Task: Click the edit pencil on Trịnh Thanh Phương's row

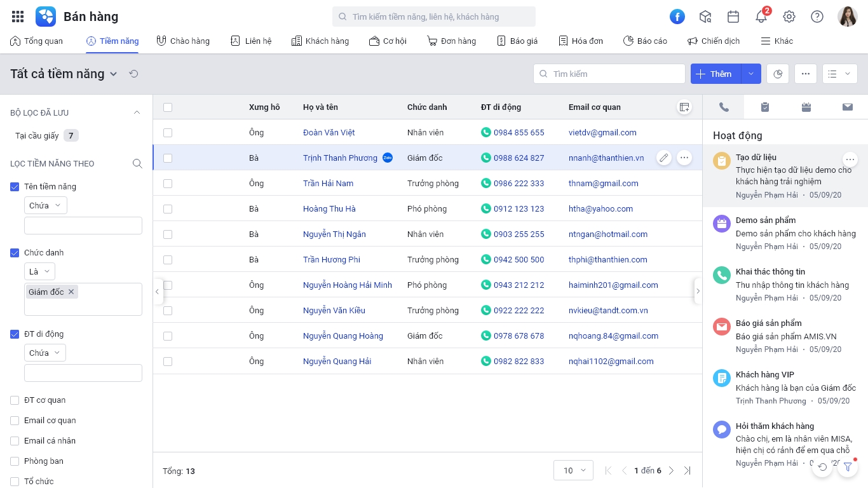Action: point(664,158)
